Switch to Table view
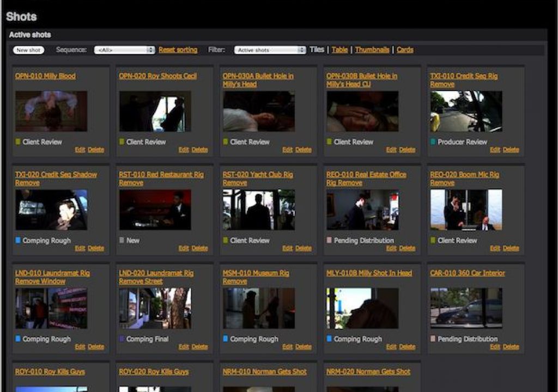This screenshot has height=392, width=558. (x=339, y=50)
